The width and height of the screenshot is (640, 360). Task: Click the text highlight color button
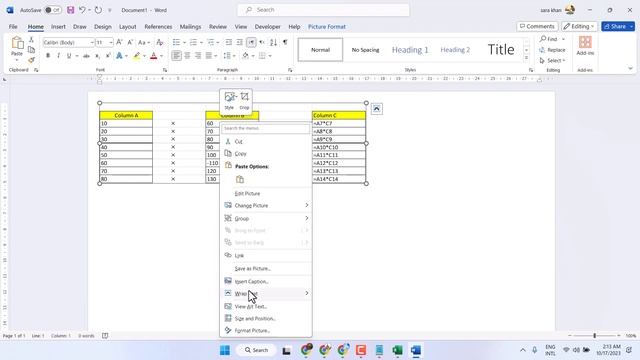136,56
